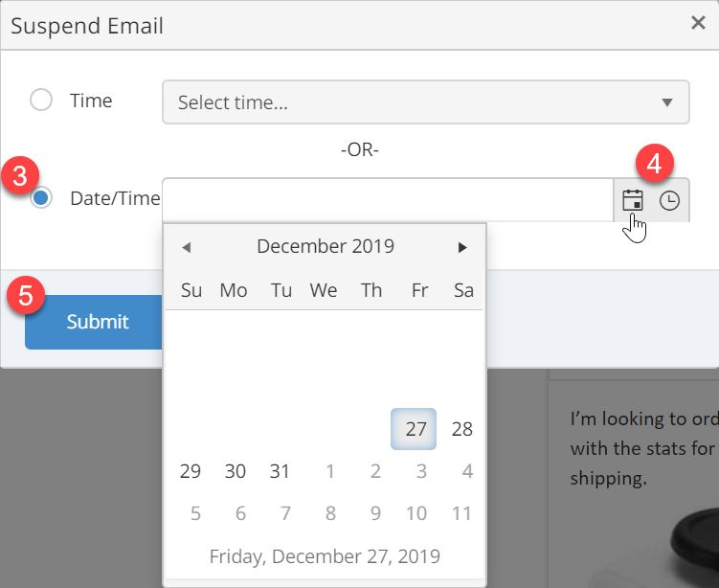719x588 pixels.
Task: Click the Friday, December 27, 2019 today link
Action: click(325, 556)
